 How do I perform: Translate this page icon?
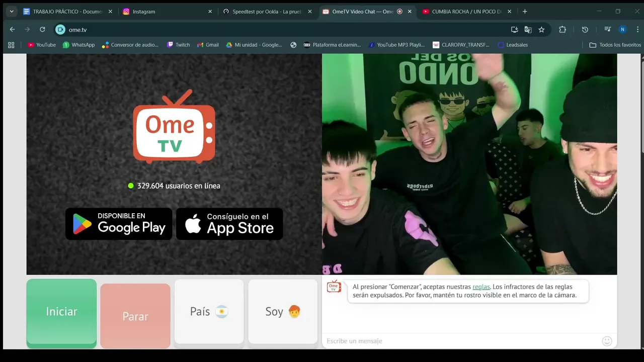point(528,30)
